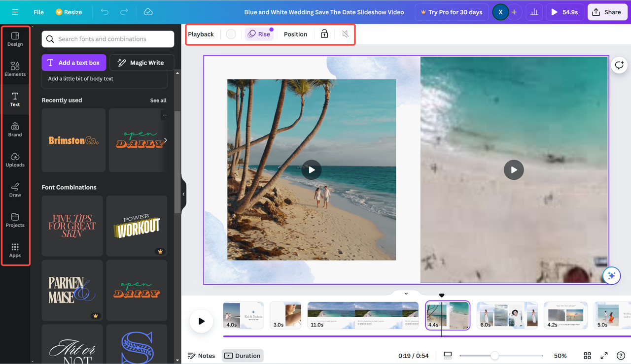Click the undo arrow
Viewport: 631px width, 364px height.
point(104,11)
